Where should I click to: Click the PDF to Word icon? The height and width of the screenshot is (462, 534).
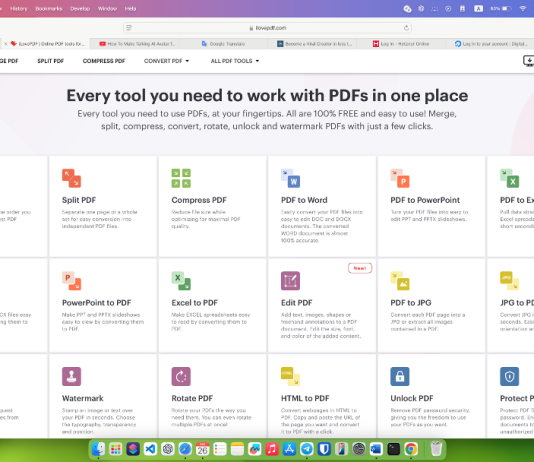[x=290, y=178]
